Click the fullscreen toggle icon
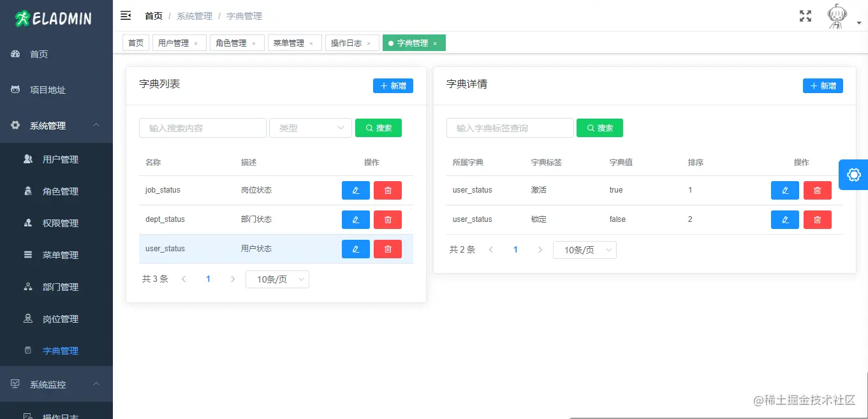Viewport: 868px width, 419px height. [805, 16]
